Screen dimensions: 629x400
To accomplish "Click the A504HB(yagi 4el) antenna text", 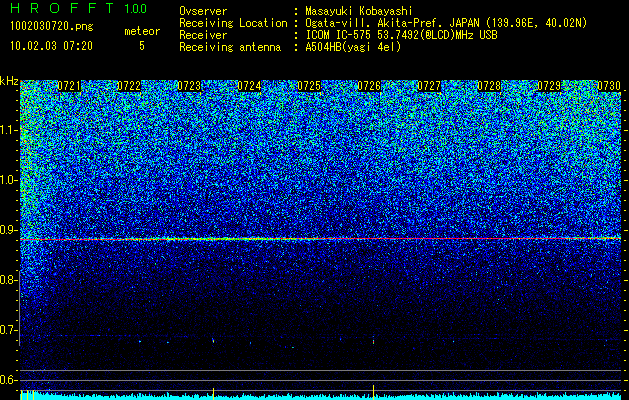I will point(353,47).
